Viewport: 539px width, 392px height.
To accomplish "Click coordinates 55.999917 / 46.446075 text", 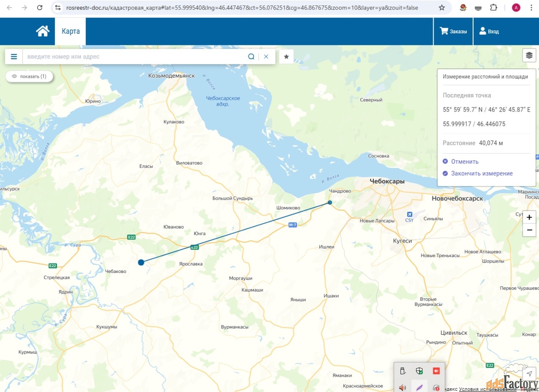I will 474,124.
